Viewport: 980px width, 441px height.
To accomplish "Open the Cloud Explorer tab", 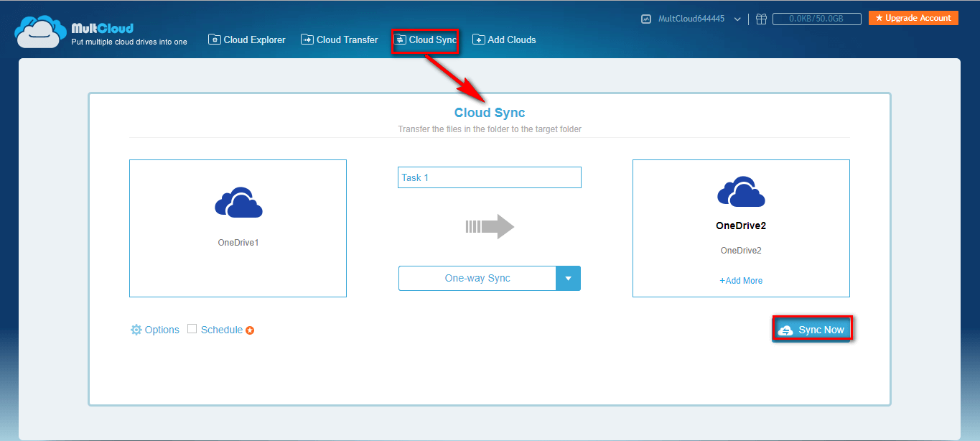I will coord(247,40).
